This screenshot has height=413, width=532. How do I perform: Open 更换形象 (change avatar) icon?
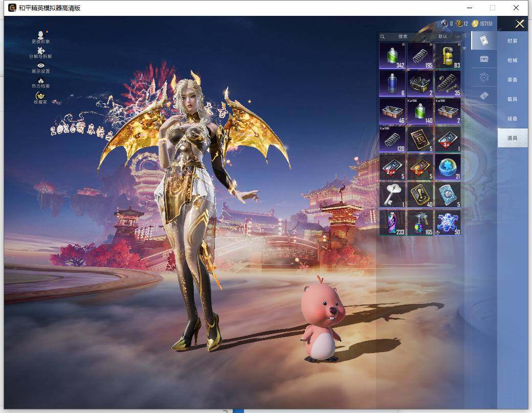[x=41, y=37]
